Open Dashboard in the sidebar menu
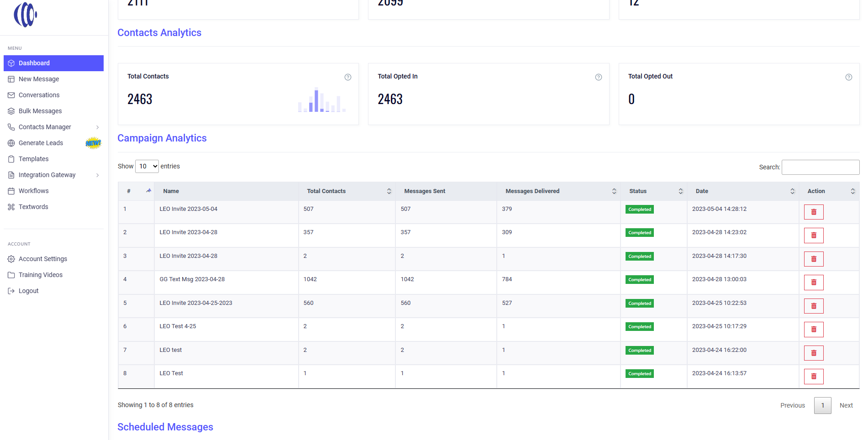The height and width of the screenshot is (440, 868). [x=53, y=63]
